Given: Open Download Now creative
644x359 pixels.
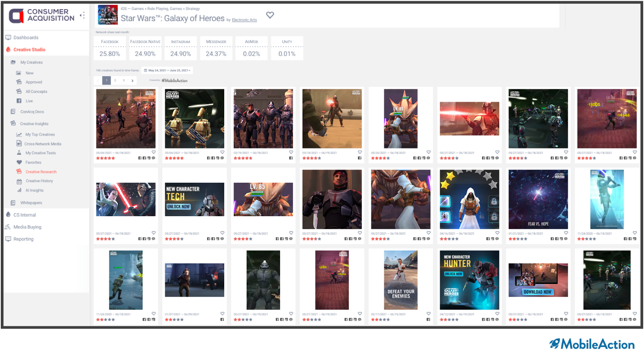Looking at the screenshot, I should click(538, 280).
